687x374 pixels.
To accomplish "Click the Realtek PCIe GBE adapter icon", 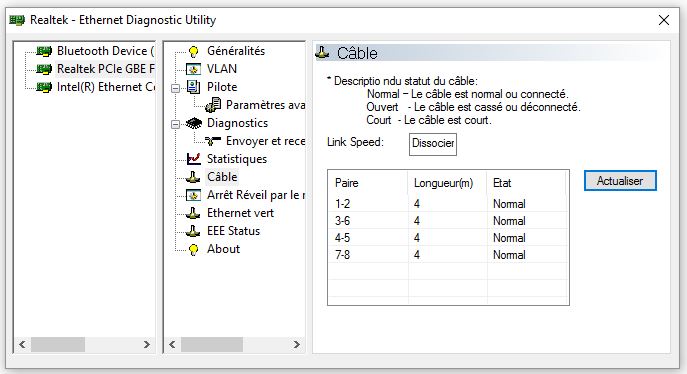I will click(44, 69).
